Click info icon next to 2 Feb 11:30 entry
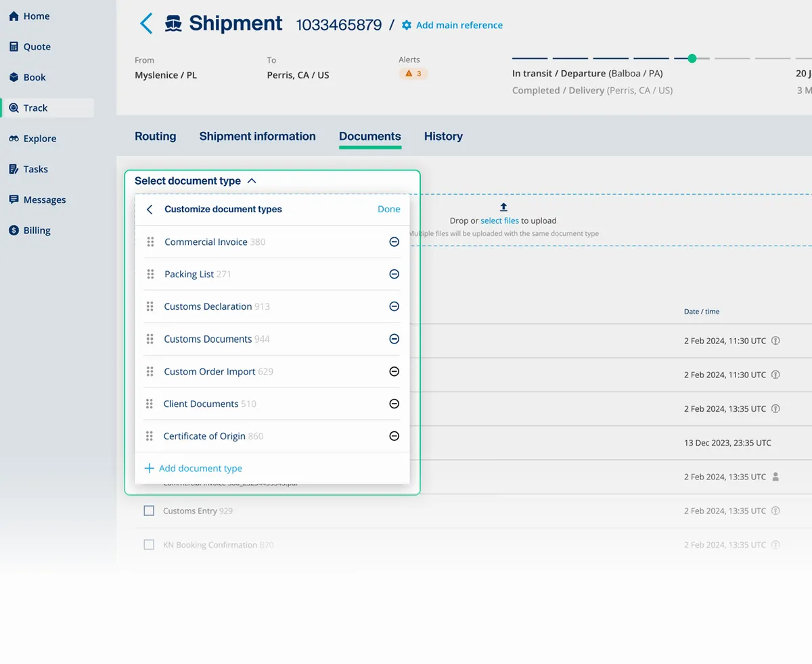The height and width of the screenshot is (664, 812). 775,341
